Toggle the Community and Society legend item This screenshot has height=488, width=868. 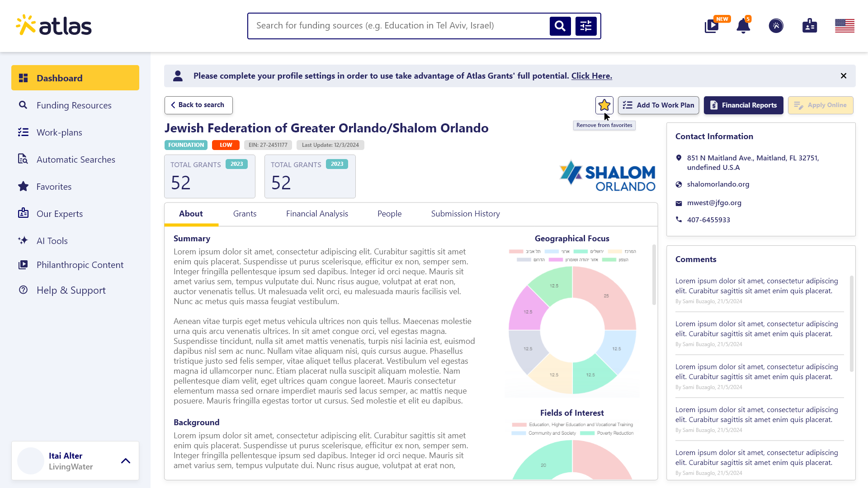(x=544, y=433)
